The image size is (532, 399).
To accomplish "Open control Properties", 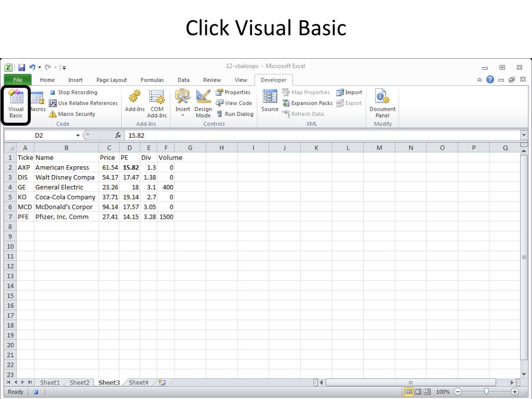I will coord(233,92).
